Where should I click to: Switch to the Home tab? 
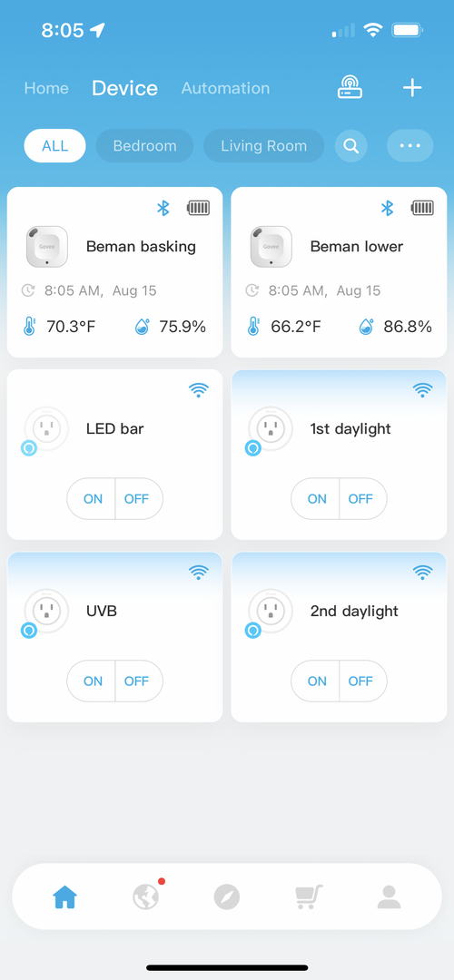pyautogui.click(x=46, y=88)
